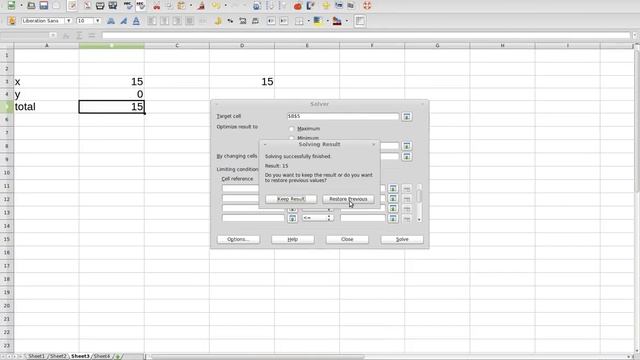The image size is (640, 360).
Task: Run the Spelling check icon
Action: (128, 6)
